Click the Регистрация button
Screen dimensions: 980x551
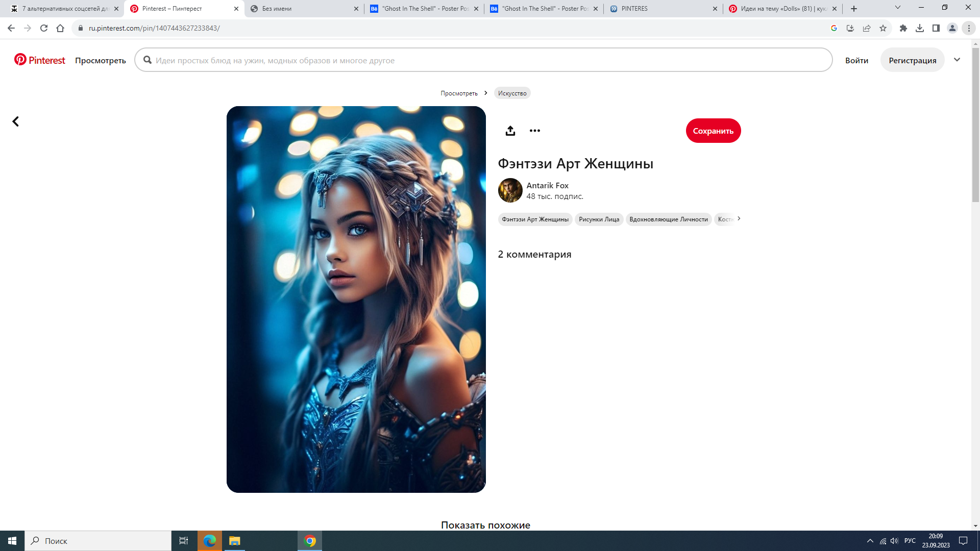pyautogui.click(x=913, y=60)
